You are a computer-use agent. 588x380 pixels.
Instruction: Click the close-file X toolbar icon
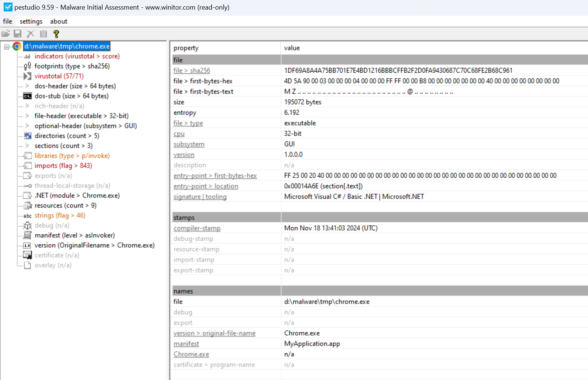coord(31,34)
